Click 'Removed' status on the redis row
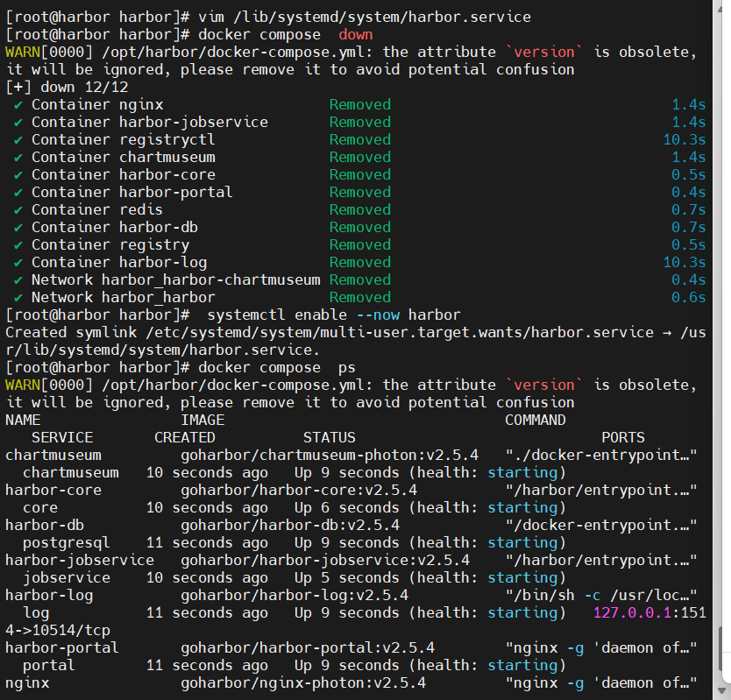This screenshot has width=731, height=700. coord(360,210)
